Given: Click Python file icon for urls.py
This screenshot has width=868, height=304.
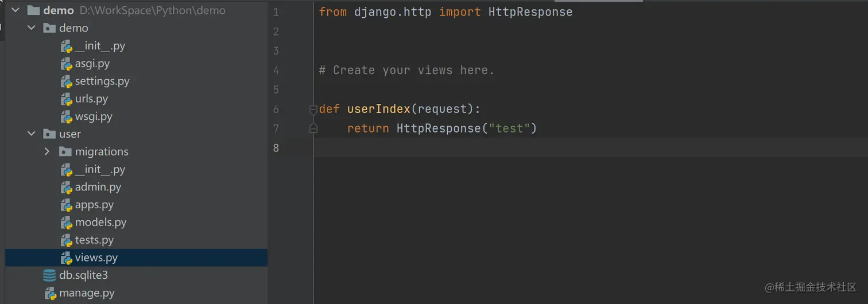Looking at the screenshot, I should (66, 99).
